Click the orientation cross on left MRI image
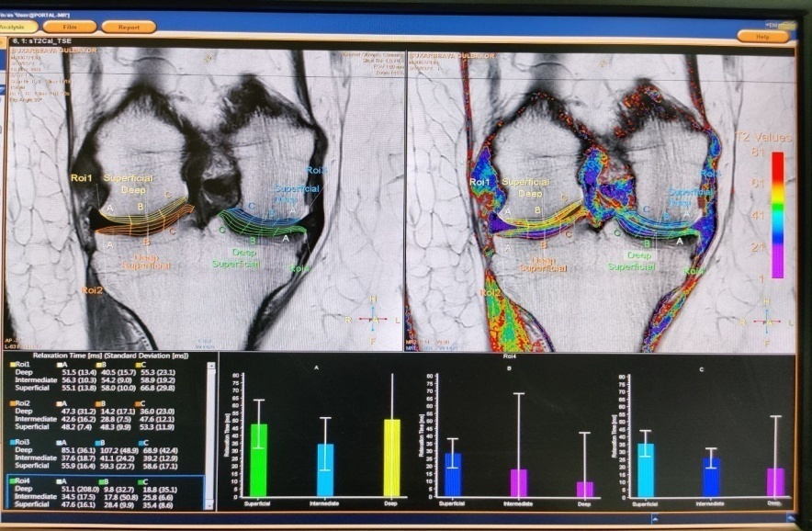The width and height of the screenshot is (812, 531). 372,319
